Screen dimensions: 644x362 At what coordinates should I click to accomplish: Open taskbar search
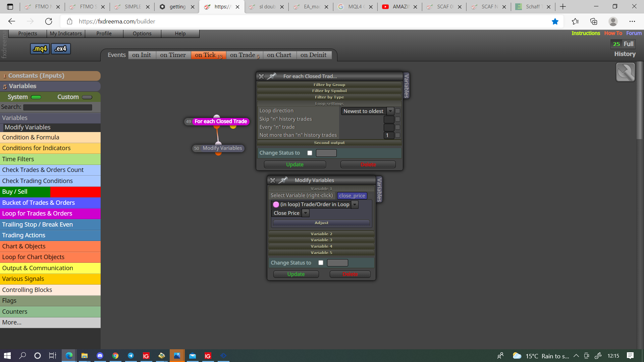(x=22, y=356)
